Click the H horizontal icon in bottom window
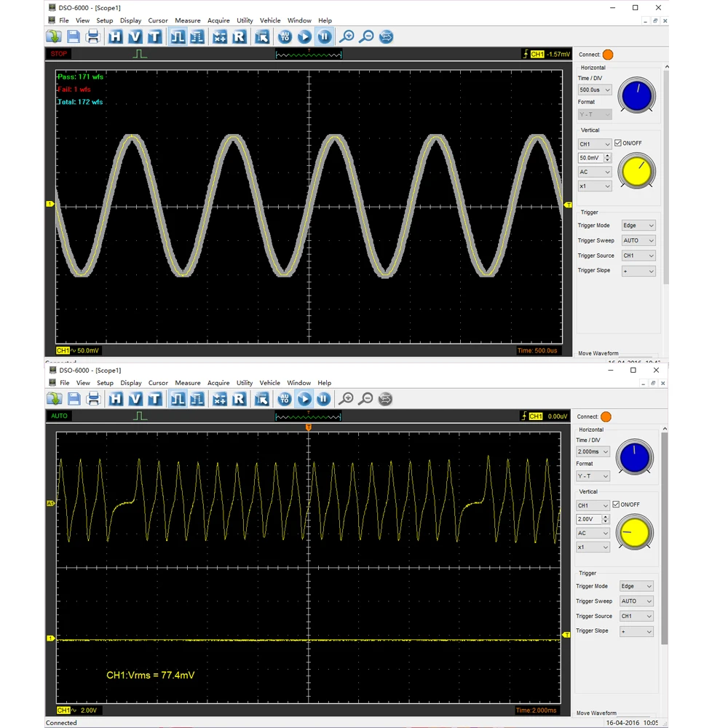The image size is (728, 728). pos(116,399)
